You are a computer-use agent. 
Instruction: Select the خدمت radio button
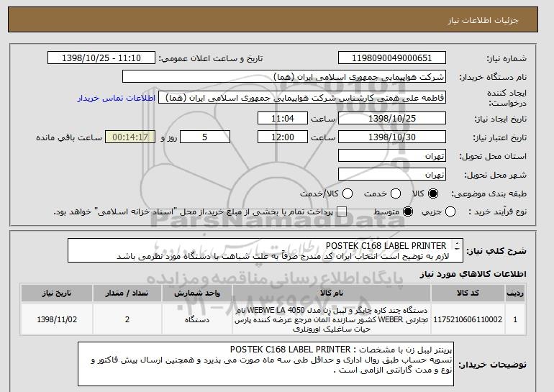coord(396,193)
